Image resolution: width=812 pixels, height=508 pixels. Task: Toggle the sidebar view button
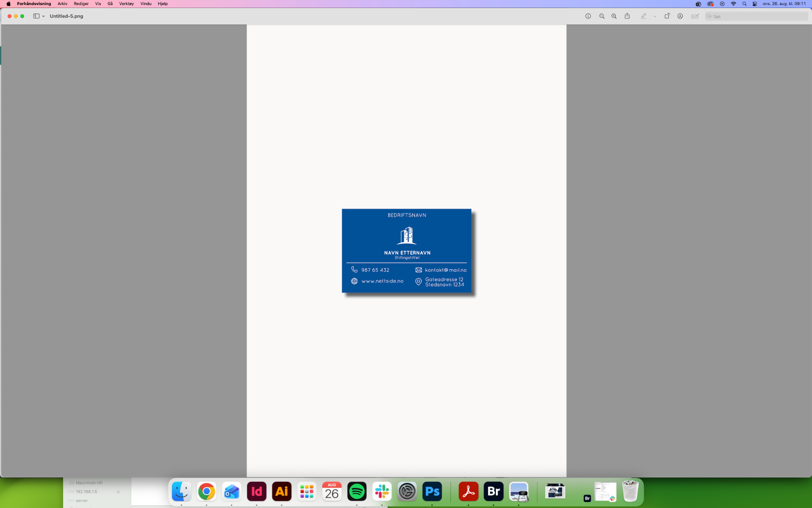pyautogui.click(x=36, y=16)
